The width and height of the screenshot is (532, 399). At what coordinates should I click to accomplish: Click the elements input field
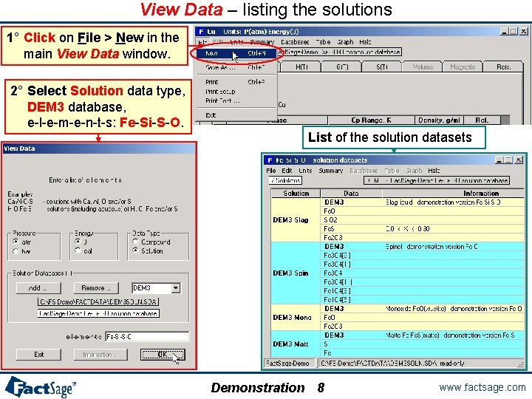147,337
